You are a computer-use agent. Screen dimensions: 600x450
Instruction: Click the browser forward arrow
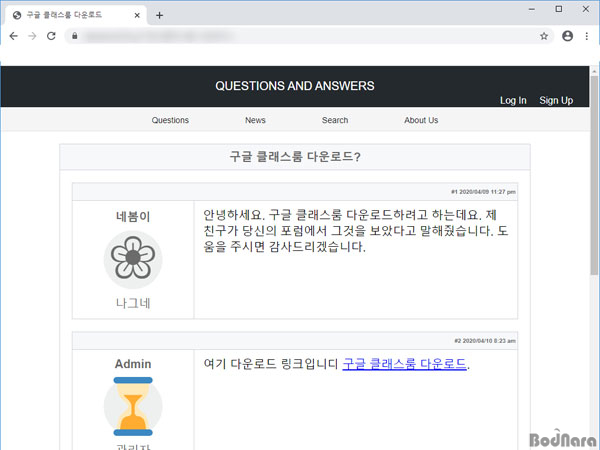pos(33,36)
